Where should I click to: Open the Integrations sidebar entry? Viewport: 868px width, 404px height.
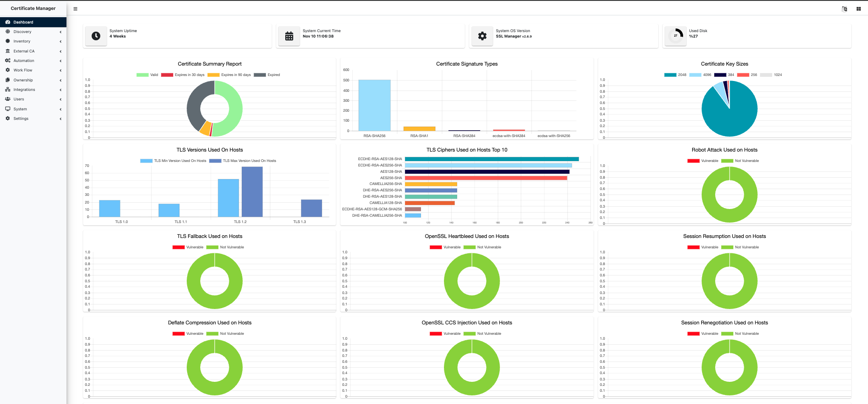(x=24, y=90)
